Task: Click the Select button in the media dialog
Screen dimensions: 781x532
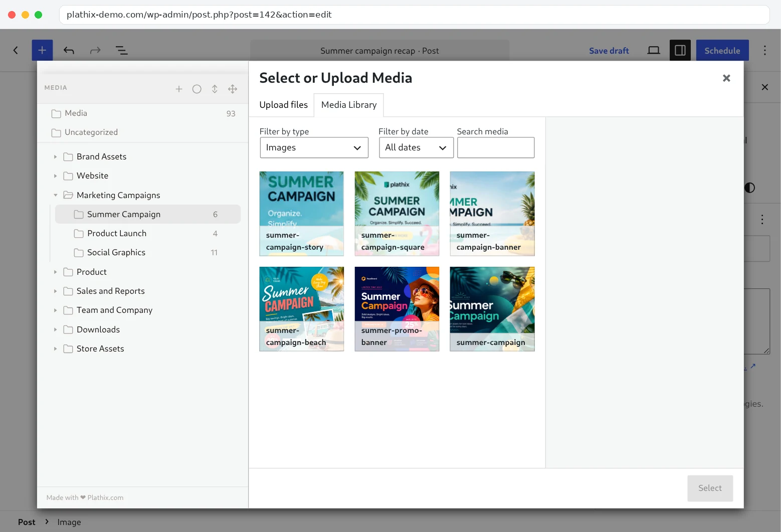Action: click(x=710, y=488)
